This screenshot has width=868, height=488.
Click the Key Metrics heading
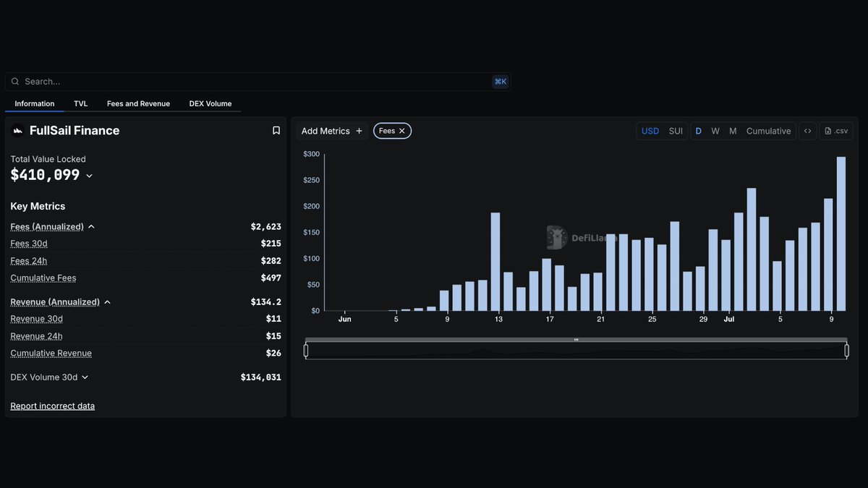38,207
